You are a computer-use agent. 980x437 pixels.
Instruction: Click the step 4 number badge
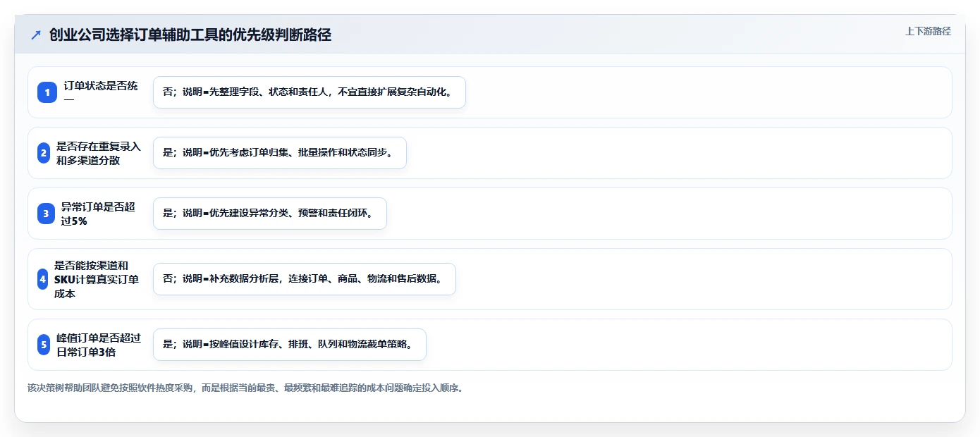43,279
